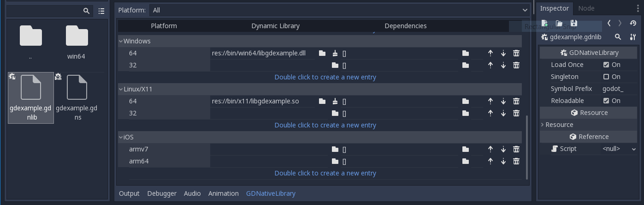The height and width of the screenshot is (205, 644).
Task: Move the Windows 32 entry up
Action: [x=490, y=65]
